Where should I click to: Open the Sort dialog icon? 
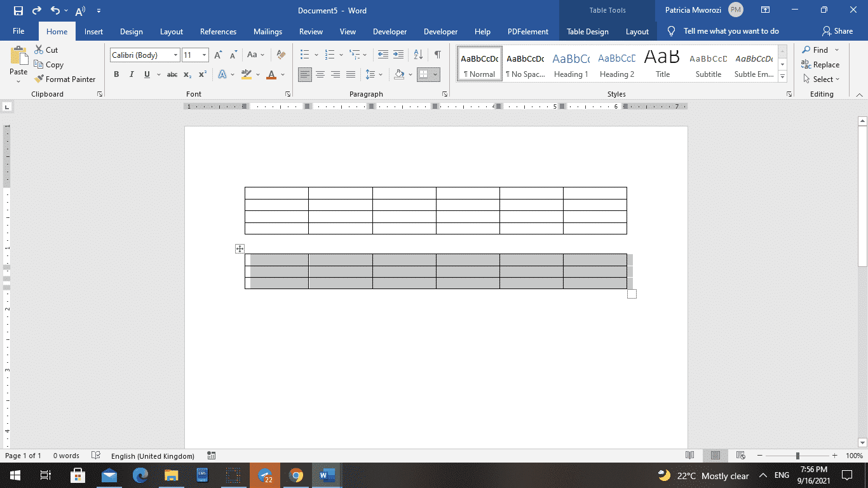[417, 55]
